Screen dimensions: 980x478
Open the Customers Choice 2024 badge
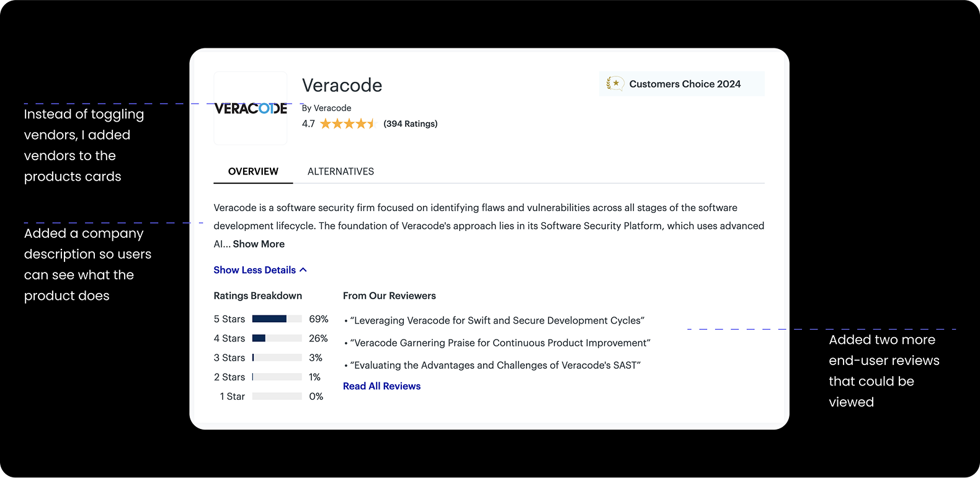click(682, 84)
